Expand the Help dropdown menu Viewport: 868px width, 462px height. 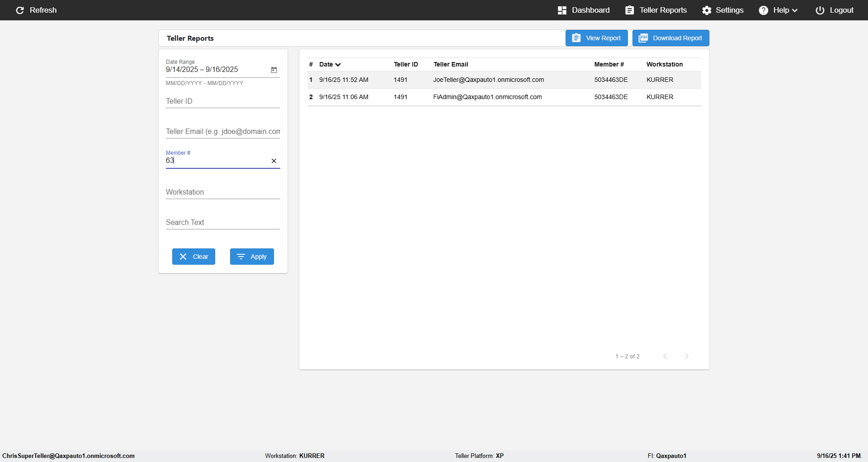pyautogui.click(x=795, y=10)
